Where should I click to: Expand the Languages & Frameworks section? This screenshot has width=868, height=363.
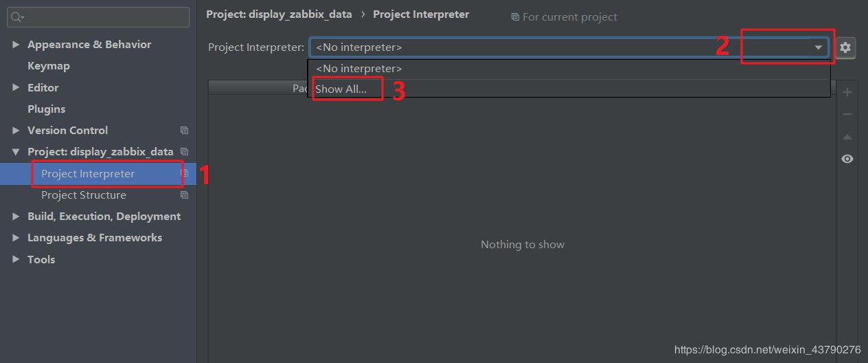click(16, 238)
